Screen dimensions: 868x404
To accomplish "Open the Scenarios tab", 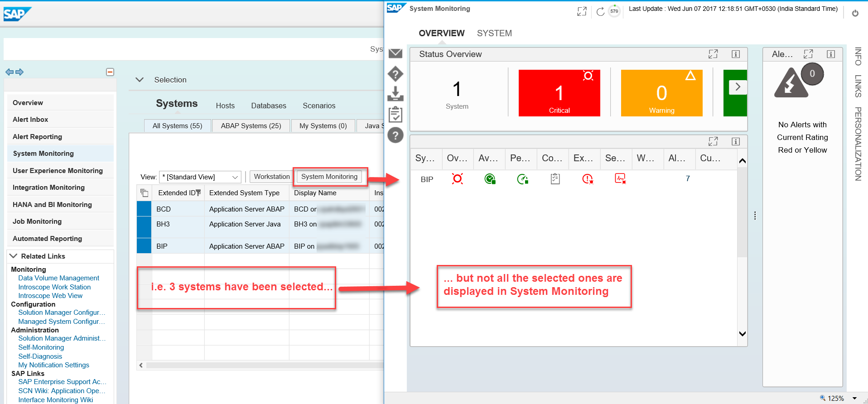I will 319,106.
